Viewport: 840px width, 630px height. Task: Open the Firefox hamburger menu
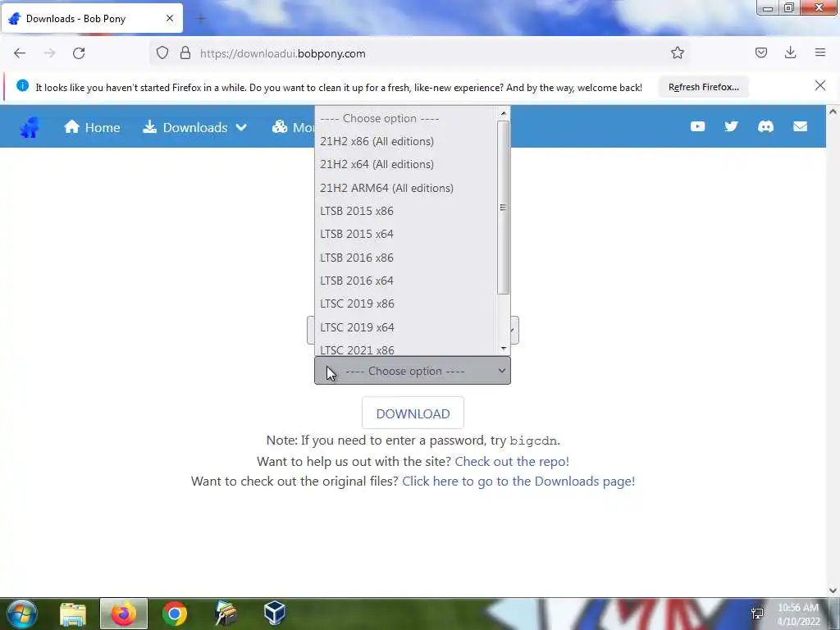[x=820, y=52]
